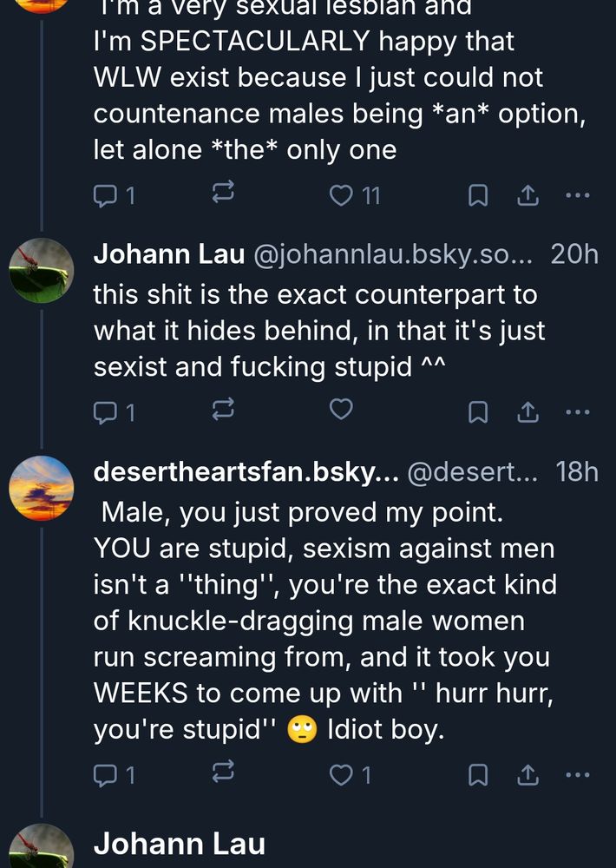Share Johann Lau's 20h post
This screenshot has width=616, height=868.
pos(527,411)
